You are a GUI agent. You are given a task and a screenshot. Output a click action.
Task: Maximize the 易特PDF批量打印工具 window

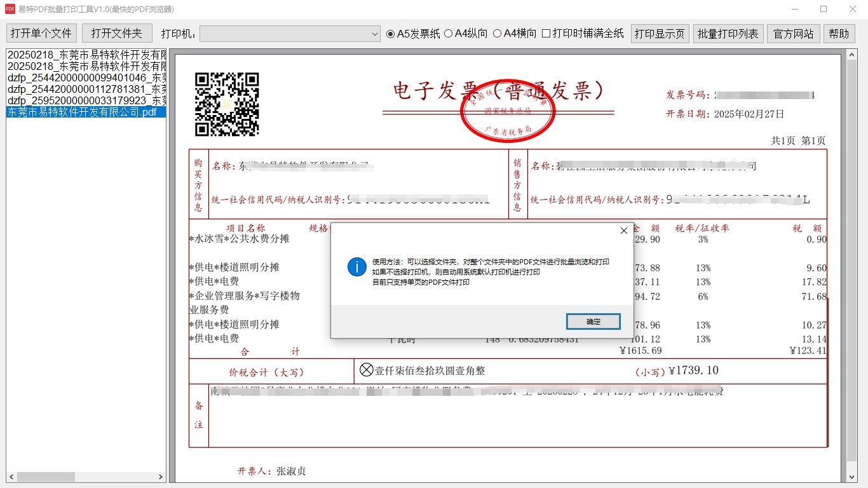pyautogui.click(x=824, y=9)
